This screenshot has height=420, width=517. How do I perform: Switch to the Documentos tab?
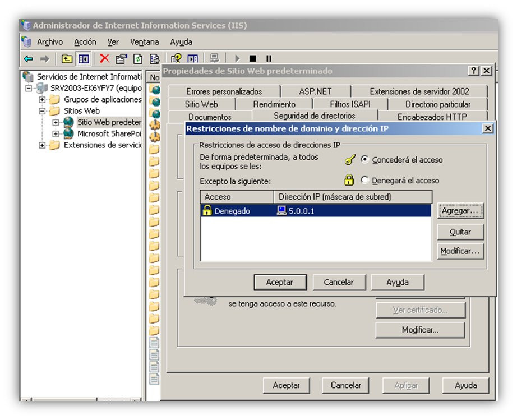pyautogui.click(x=210, y=117)
